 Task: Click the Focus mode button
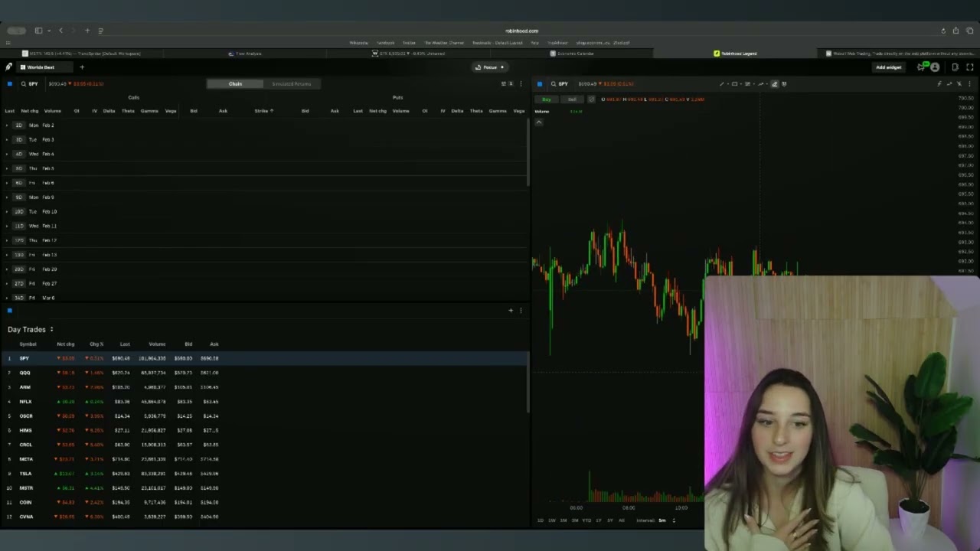[490, 67]
